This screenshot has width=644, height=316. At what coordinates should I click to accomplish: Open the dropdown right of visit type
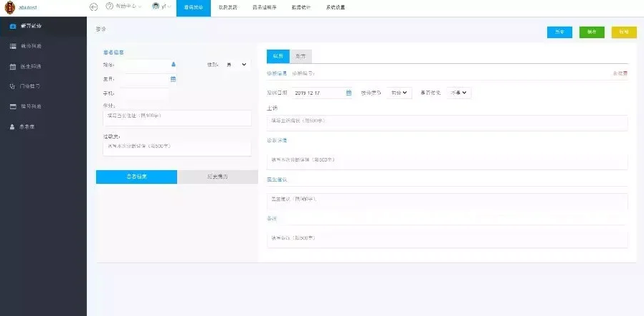[x=459, y=93]
